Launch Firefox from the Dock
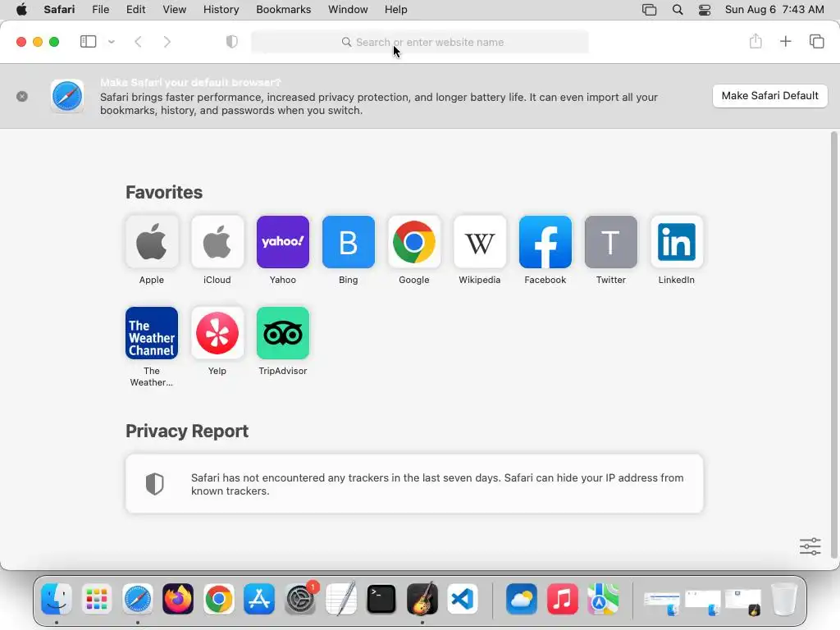 [x=178, y=599]
